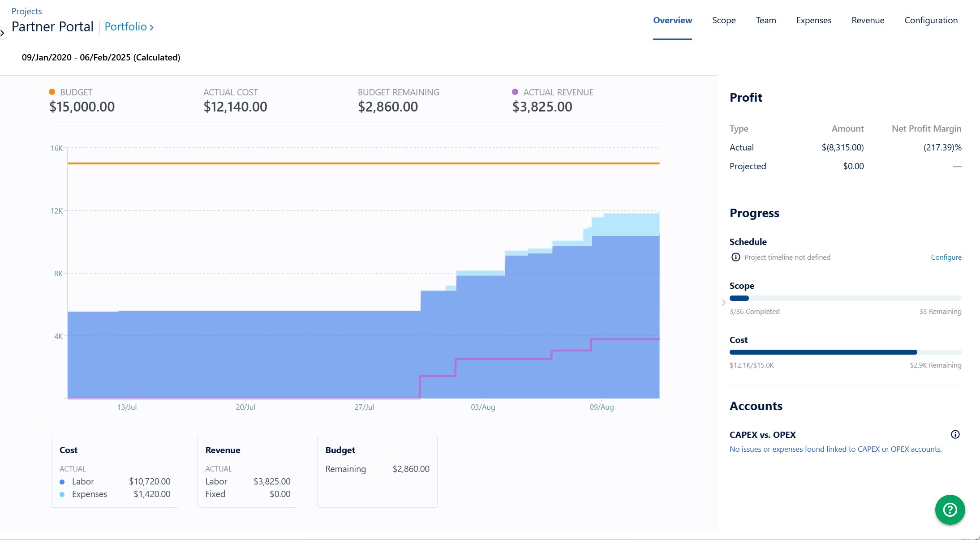This screenshot has height=540, width=980.
Task: Collapse the right panel chevron
Action: tap(723, 303)
